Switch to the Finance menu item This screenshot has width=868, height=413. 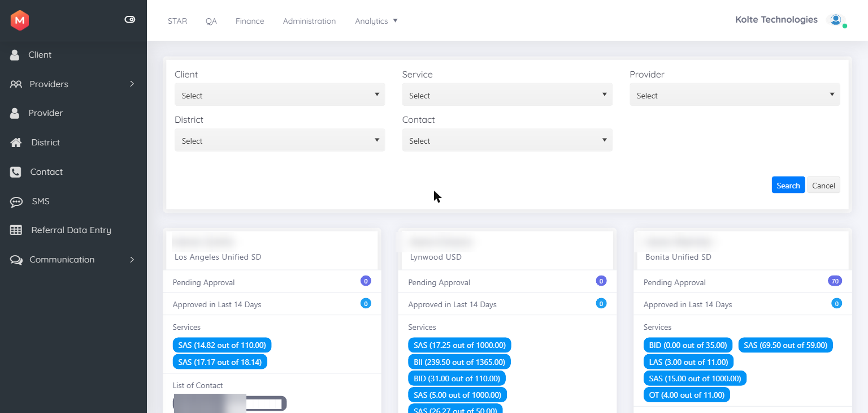tap(250, 21)
